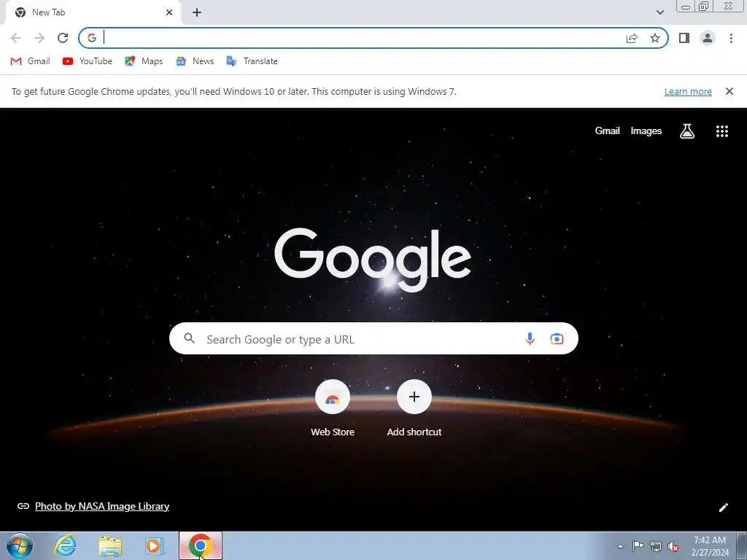The image size is (747, 560).
Task: Click the Chrome taskbar button
Action: tap(201, 545)
